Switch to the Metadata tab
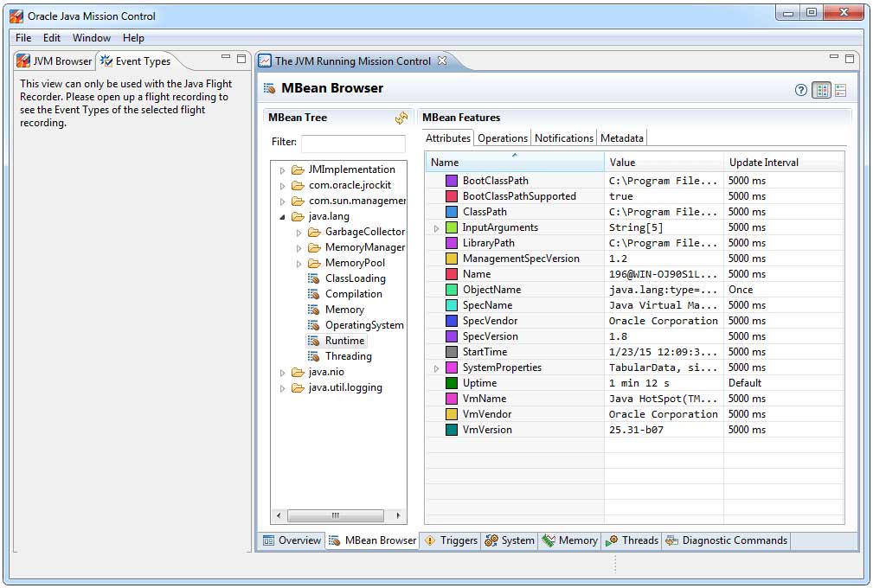The width and height of the screenshot is (873, 588). pyautogui.click(x=622, y=138)
